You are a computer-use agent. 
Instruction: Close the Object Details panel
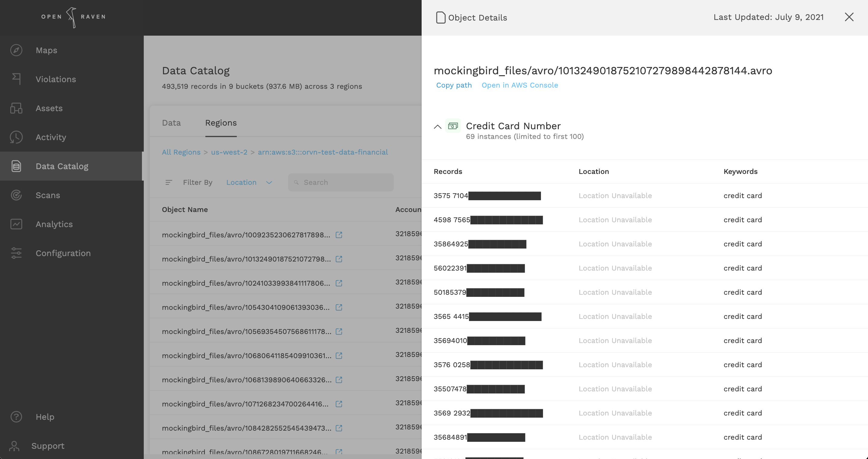click(849, 17)
